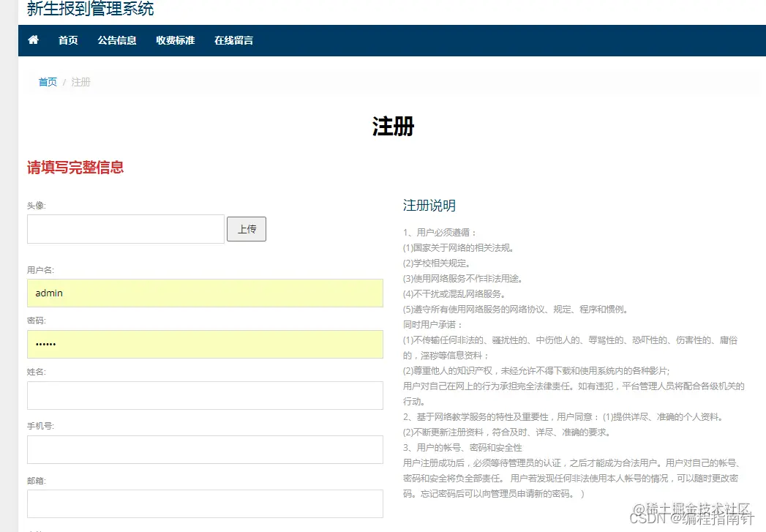This screenshot has height=532, width=766.
Task: Click the line (1)国家关于网络的相关法规。
Action: pyautogui.click(x=459, y=247)
